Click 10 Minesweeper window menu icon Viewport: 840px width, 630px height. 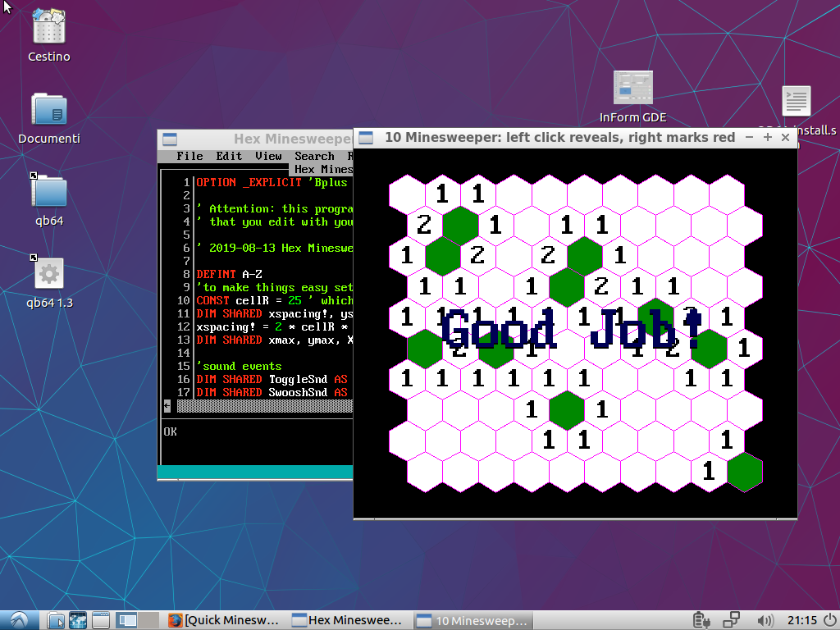tap(366, 138)
